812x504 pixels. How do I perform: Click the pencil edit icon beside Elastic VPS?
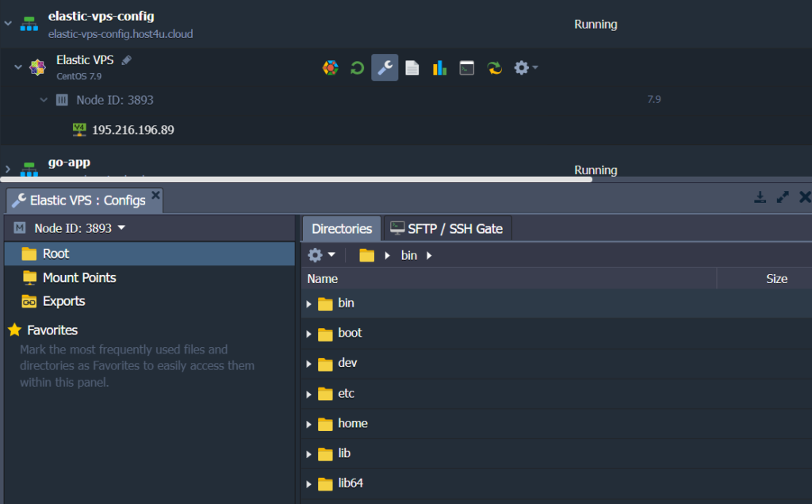[x=126, y=60]
